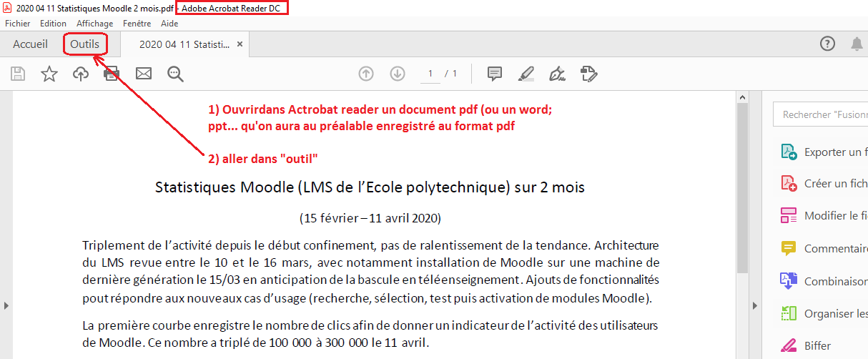Click the Organiser les pages icon
The width and height of the screenshot is (868, 359).
click(x=789, y=313)
